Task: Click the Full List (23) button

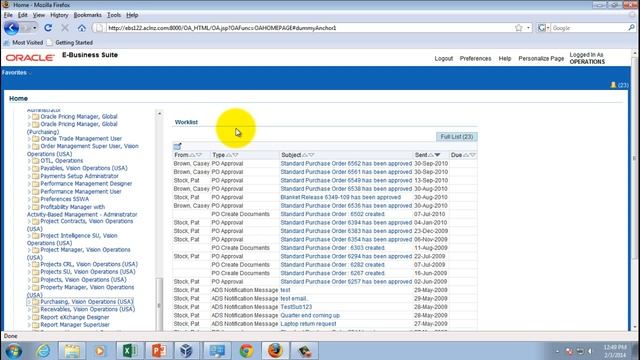Action: click(x=456, y=137)
